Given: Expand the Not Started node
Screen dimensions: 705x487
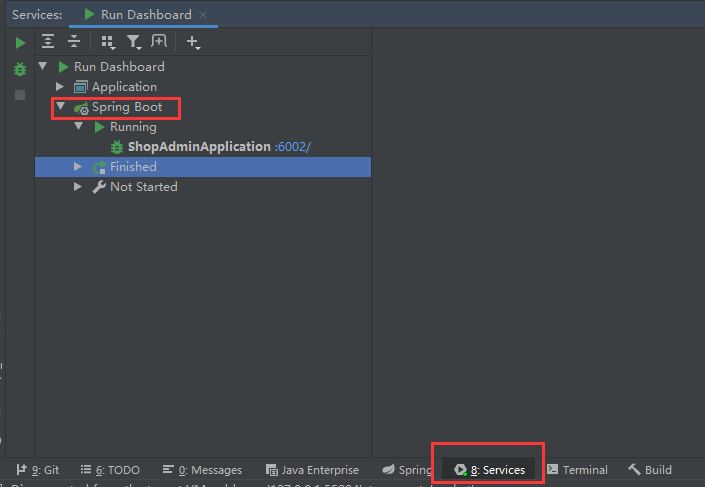Looking at the screenshot, I should point(79,187).
